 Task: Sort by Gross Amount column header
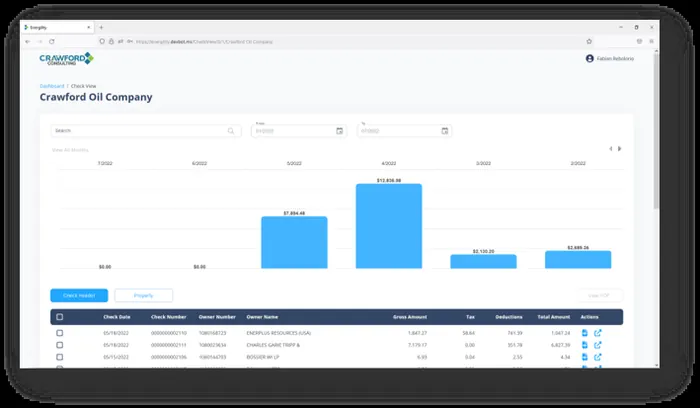point(410,317)
